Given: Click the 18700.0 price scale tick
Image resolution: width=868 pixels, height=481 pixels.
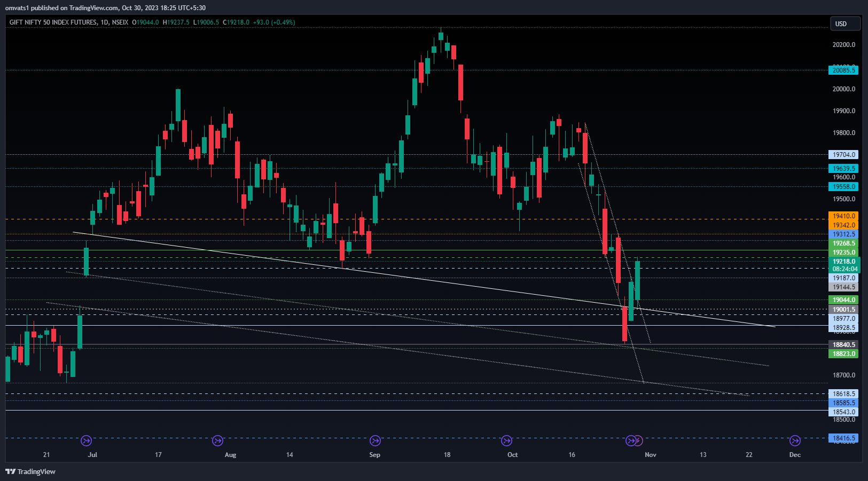Looking at the screenshot, I should point(844,375).
